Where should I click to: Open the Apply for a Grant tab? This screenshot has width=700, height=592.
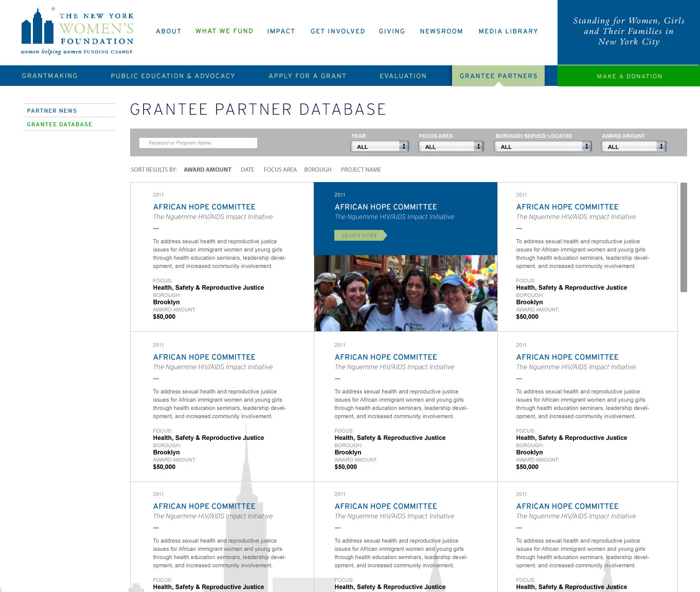(308, 76)
